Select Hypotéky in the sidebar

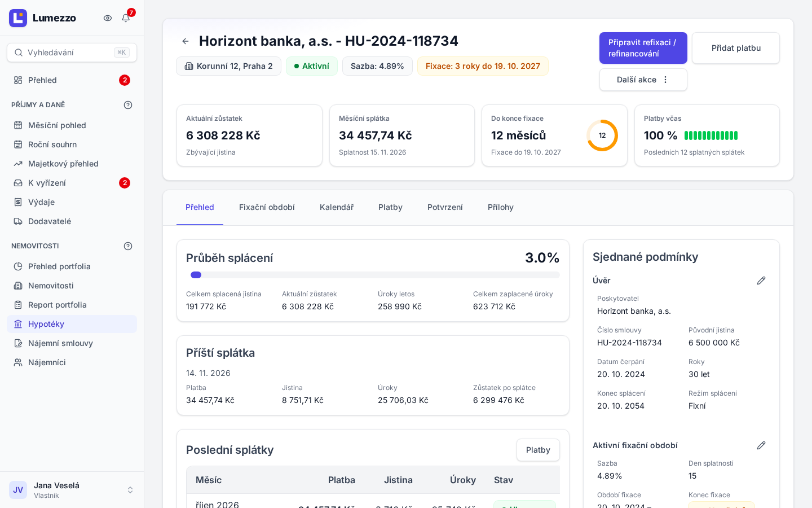pyautogui.click(x=72, y=324)
